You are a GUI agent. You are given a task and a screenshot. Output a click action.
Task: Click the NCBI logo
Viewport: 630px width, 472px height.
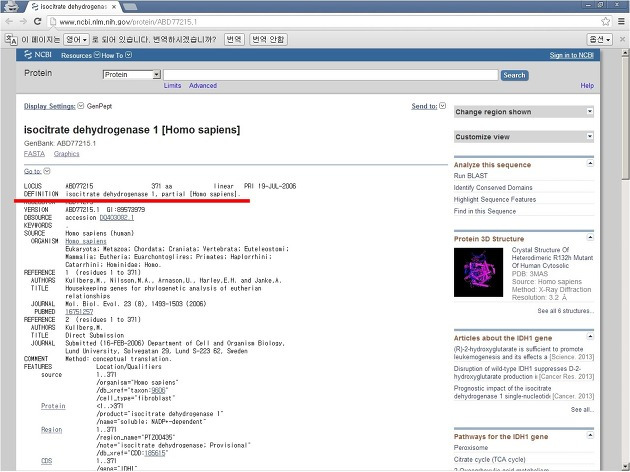[x=38, y=55]
